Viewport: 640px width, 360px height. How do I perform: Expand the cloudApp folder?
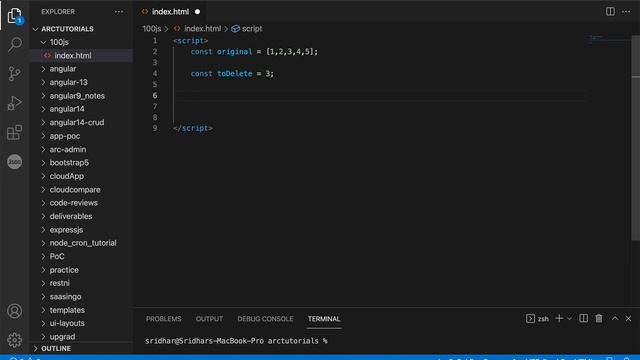(43, 176)
